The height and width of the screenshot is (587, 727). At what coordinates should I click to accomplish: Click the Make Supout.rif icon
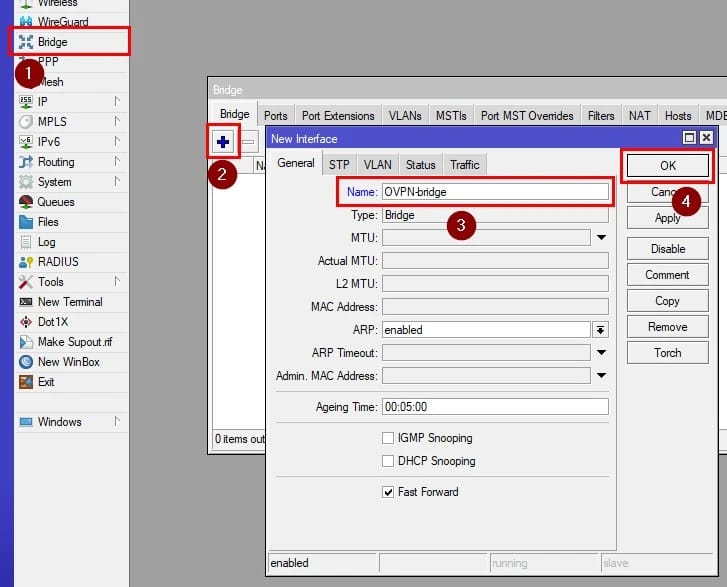(26, 342)
